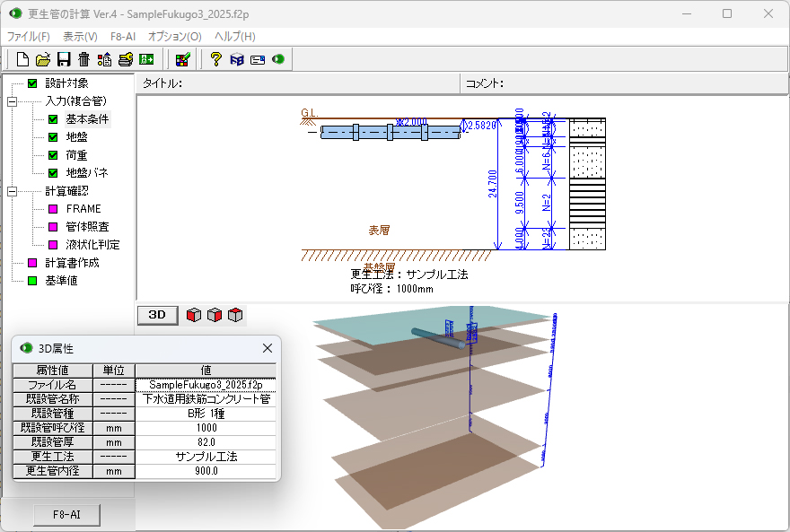Click the yellow question mark help icon
The height and width of the screenshot is (532, 790).
[x=215, y=60]
